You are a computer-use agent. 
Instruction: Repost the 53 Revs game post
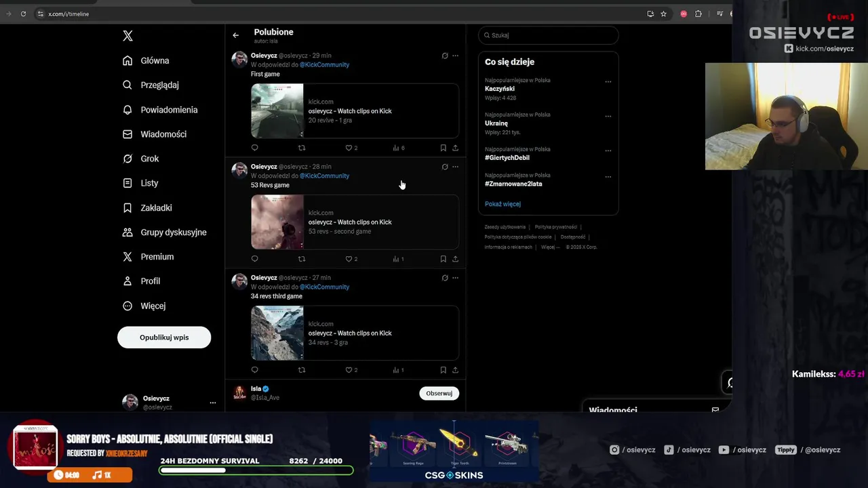[x=302, y=259]
